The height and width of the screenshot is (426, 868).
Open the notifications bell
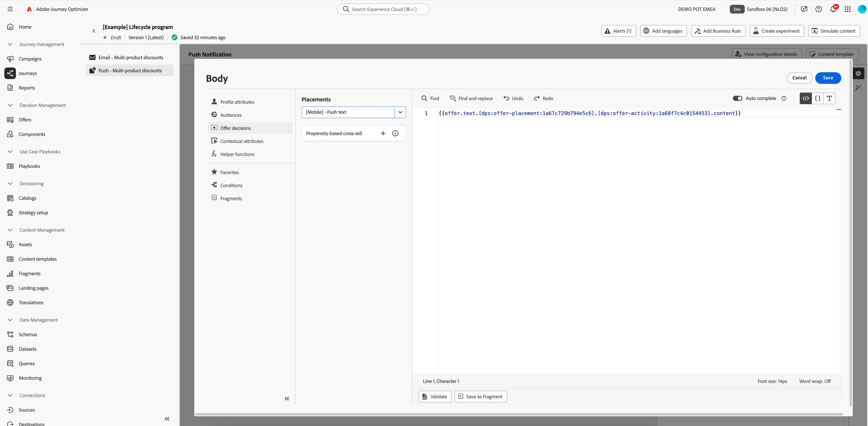tap(833, 9)
